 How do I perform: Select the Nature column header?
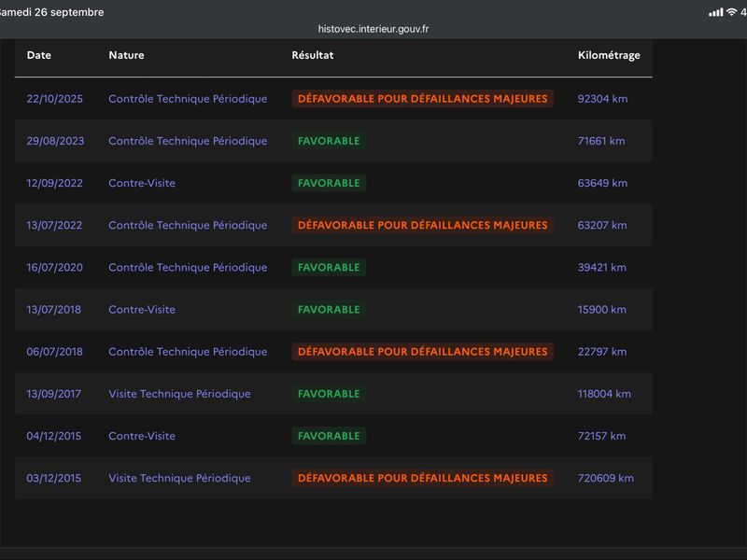tap(126, 55)
